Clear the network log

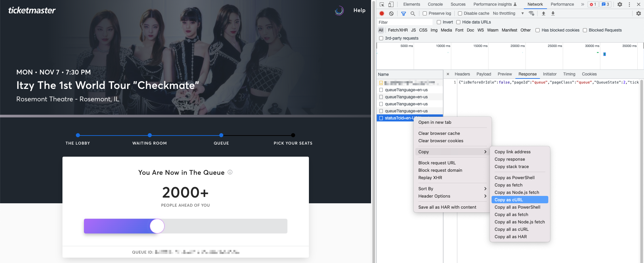pyautogui.click(x=391, y=13)
